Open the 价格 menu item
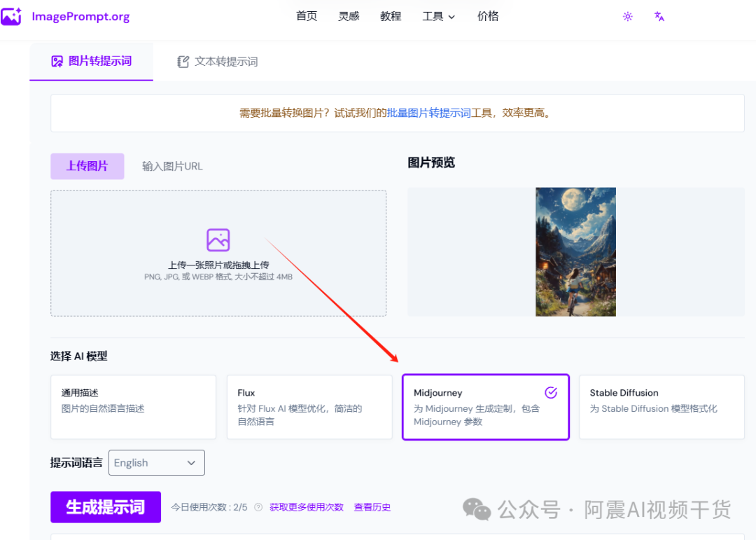Image resolution: width=756 pixels, height=540 pixels. [488, 16]
